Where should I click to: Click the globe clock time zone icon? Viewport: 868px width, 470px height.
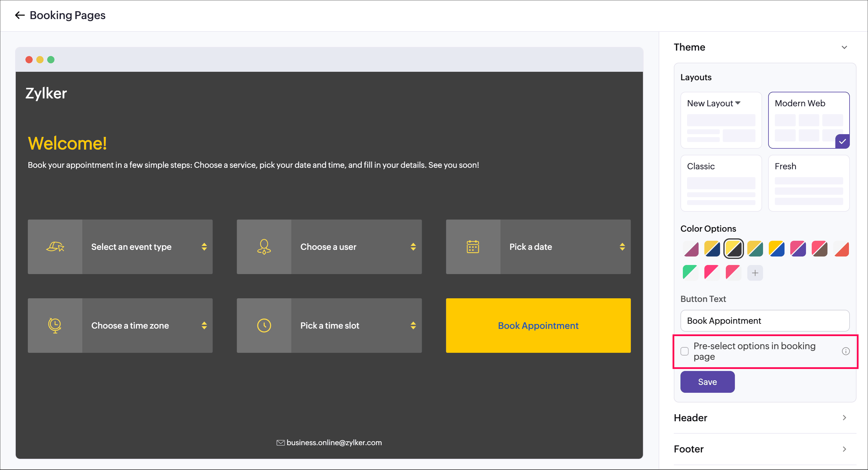pos(54,325)
